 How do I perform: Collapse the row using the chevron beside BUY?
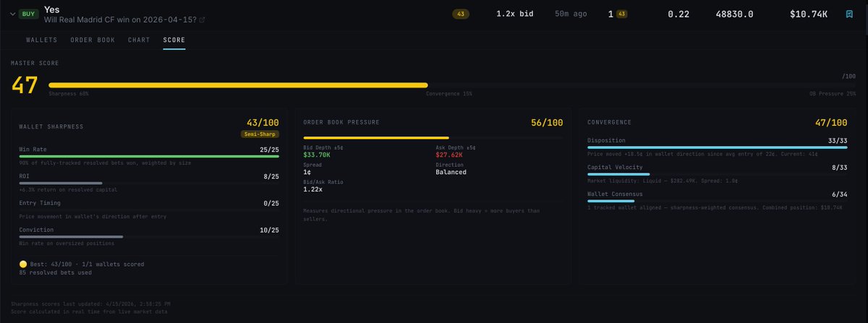11,14
